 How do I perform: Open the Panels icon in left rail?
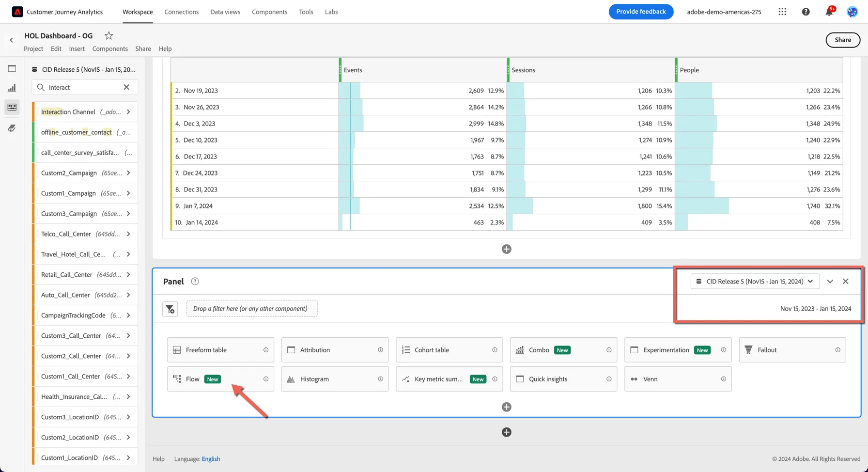click(12, 68)
